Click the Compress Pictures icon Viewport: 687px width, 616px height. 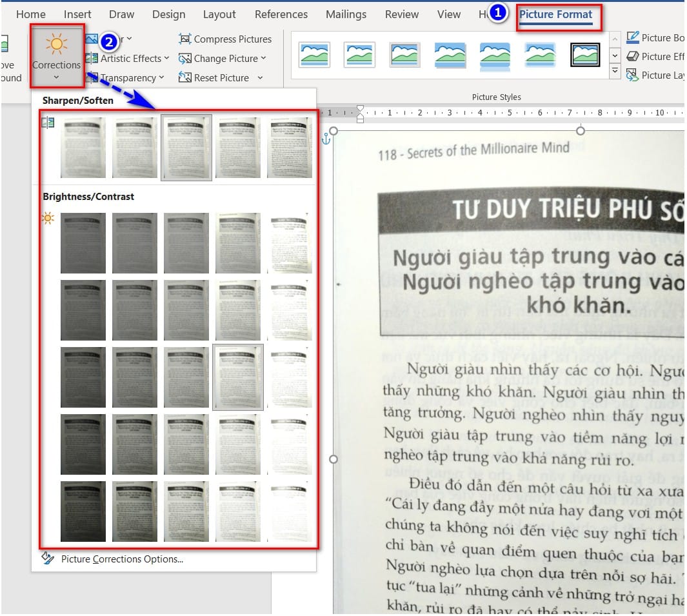185,39
